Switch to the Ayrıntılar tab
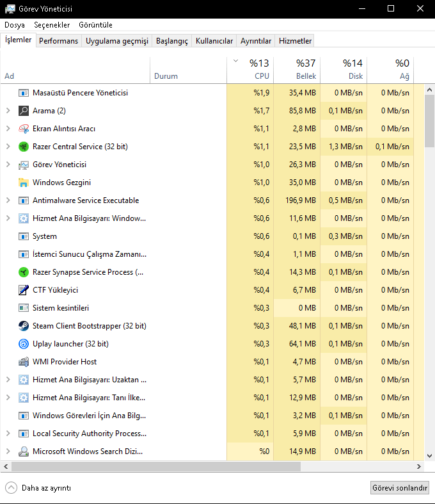Viewport: 435px width, 504px height. point(256,41)
